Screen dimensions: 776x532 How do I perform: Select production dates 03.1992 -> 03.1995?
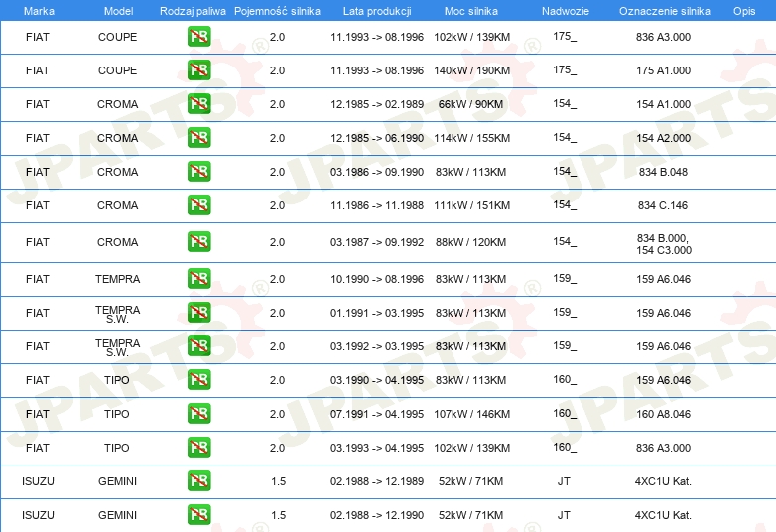[x=377, y=346]
